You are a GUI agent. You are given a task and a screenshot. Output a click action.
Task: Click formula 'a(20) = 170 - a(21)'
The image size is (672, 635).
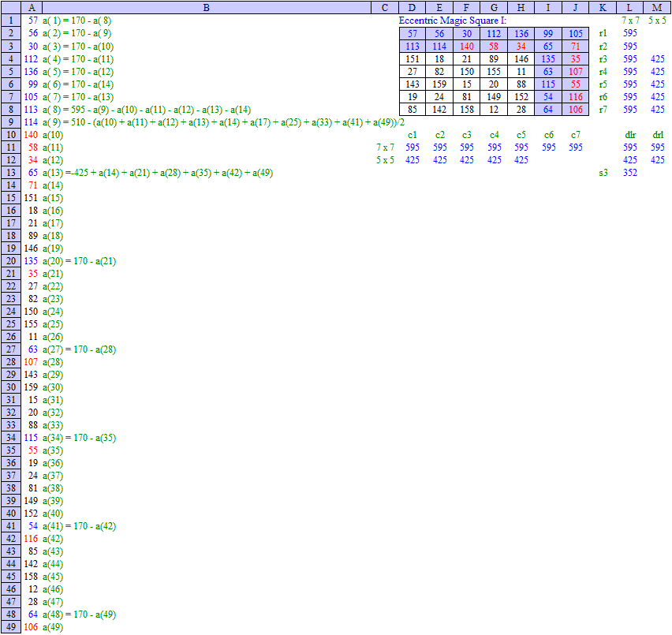click(80, 261)
